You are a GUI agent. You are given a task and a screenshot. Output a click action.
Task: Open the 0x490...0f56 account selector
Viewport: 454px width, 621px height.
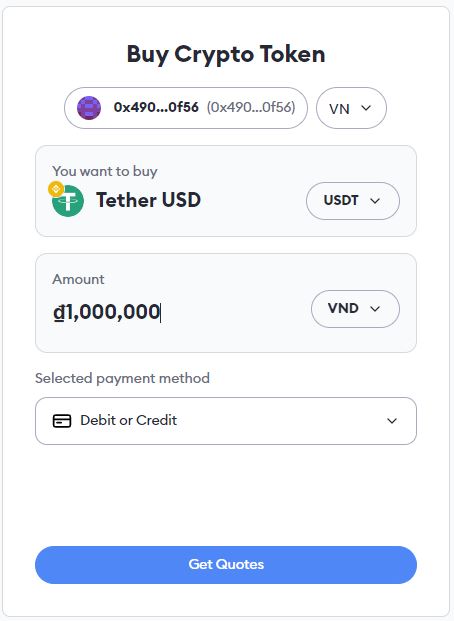(186, 108)
